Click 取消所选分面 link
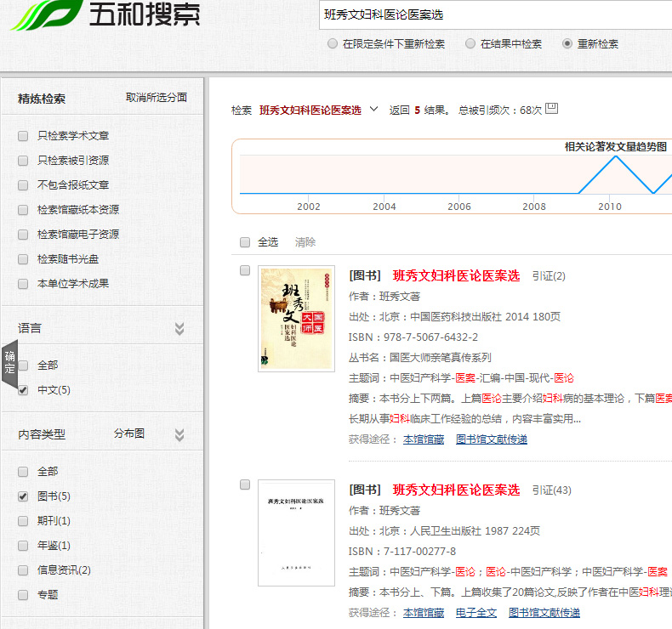 coord(157,98)
